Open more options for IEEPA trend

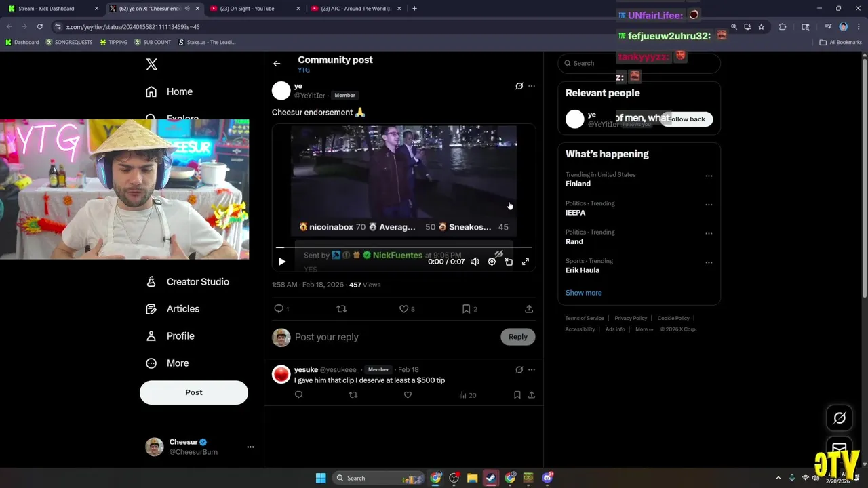coord(709,205)
